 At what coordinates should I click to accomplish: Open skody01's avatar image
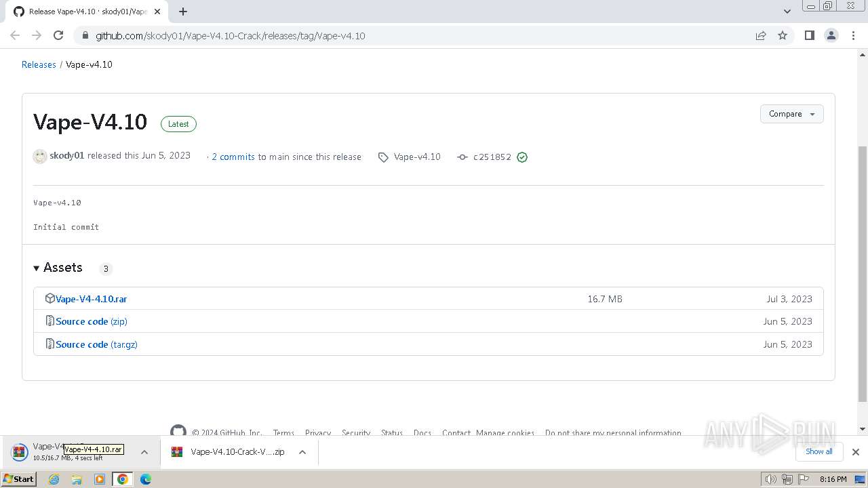click(40, 157)
